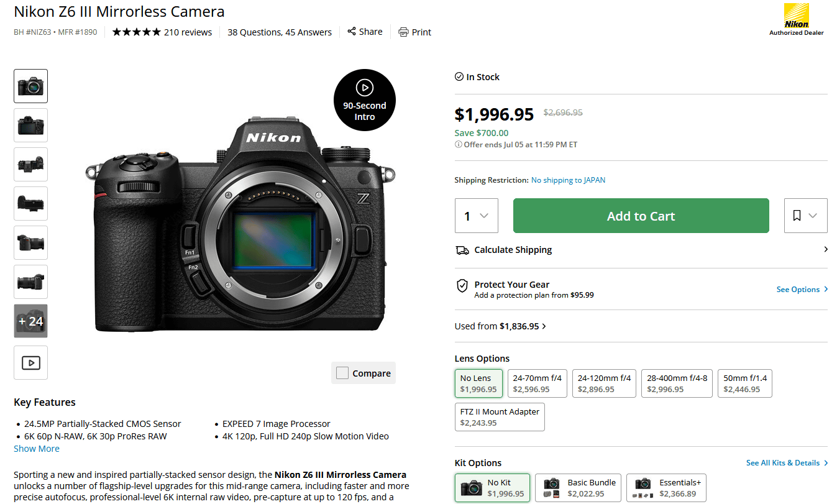Expand the save-for-later dropdown arrow
Screen dimensions: 837x504
[813, 216]
